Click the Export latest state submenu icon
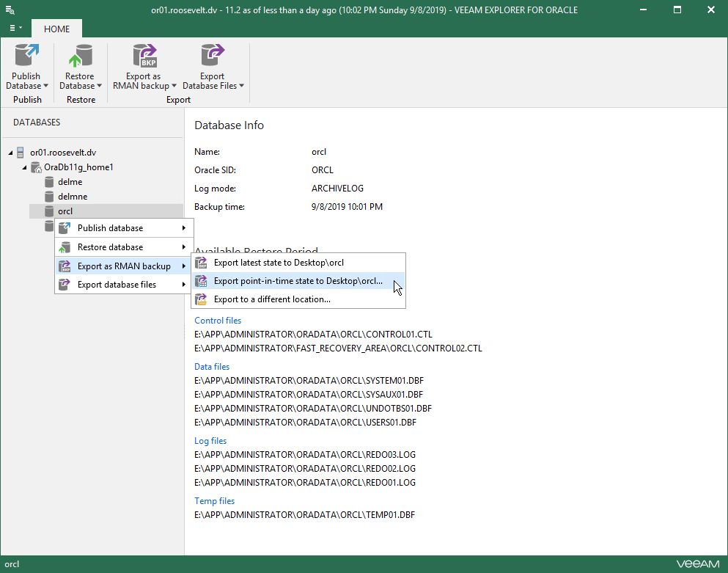The height and width of the screenshot is (573, 728). click(201, 263)
